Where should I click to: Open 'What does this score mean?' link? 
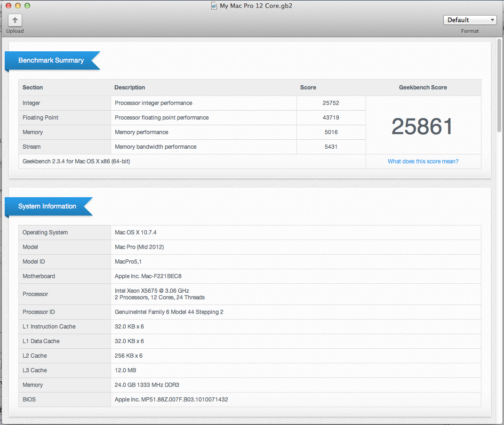[423, 161]
